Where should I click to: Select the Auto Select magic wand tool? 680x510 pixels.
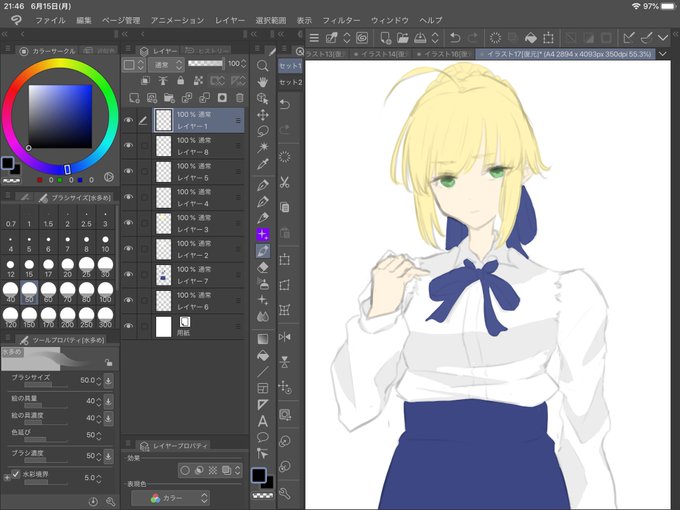pyautogui.click(x=262, y=148)
